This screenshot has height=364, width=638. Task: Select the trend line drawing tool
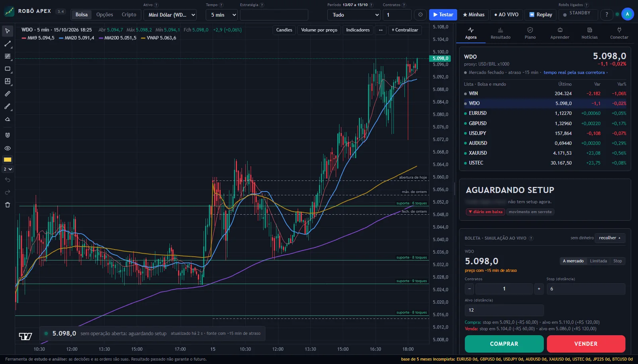point(8,44)
